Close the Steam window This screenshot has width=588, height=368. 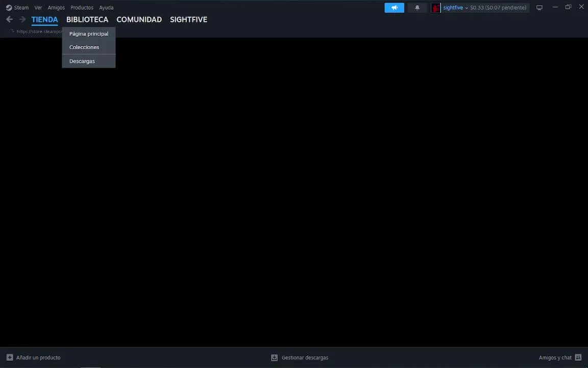pyautogui.click(x=581, y=7)
